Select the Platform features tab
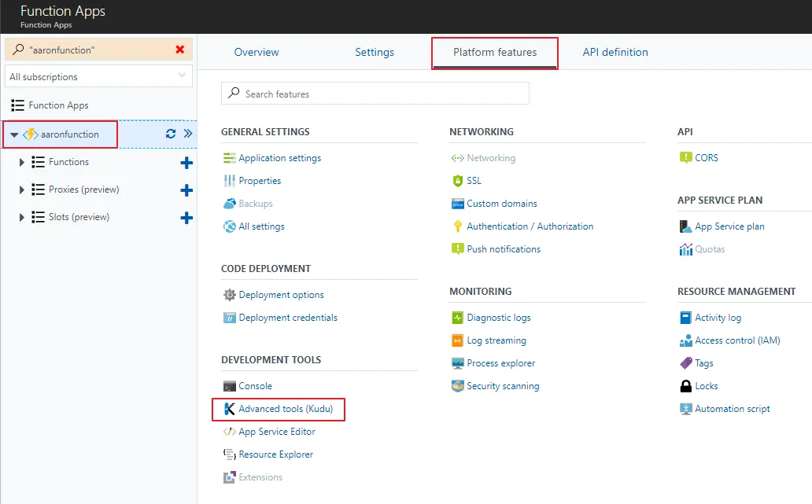Image resolution: width=812 pixels, height=504 pixels. tap(495, 52)
